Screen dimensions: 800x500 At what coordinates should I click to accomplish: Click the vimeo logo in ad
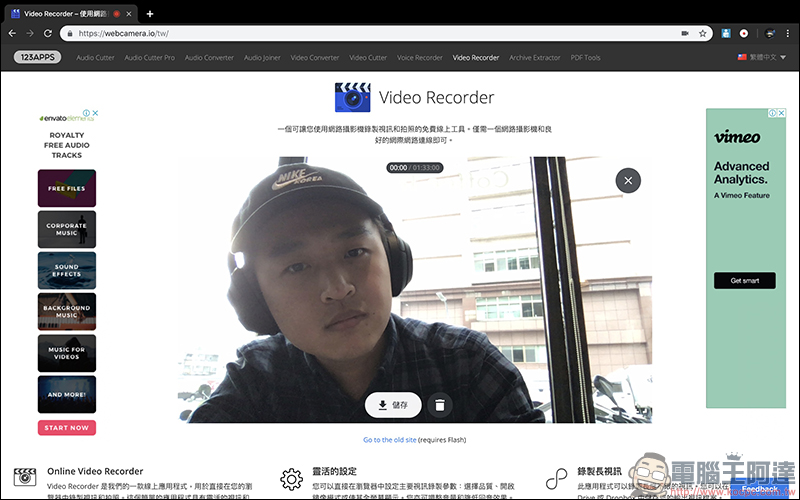pyautogui.click(x=737, y=137)
